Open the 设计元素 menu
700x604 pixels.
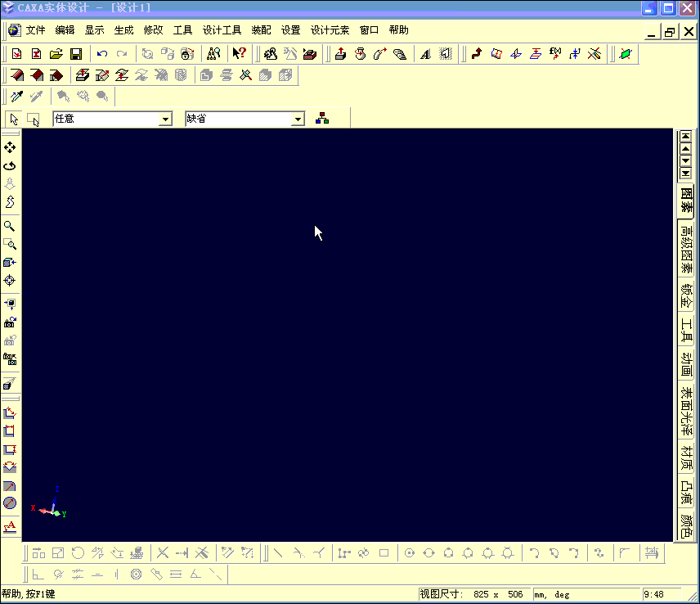[x=330, y=30]
